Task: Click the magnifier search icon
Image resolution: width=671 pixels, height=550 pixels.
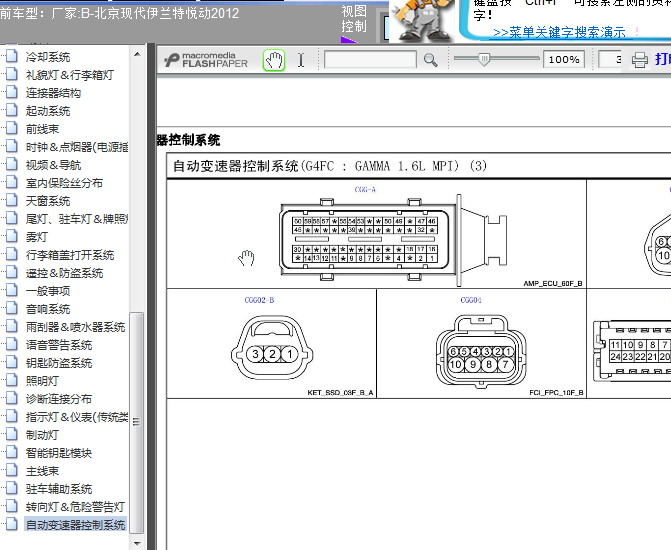Action: (x=431, y=60)
